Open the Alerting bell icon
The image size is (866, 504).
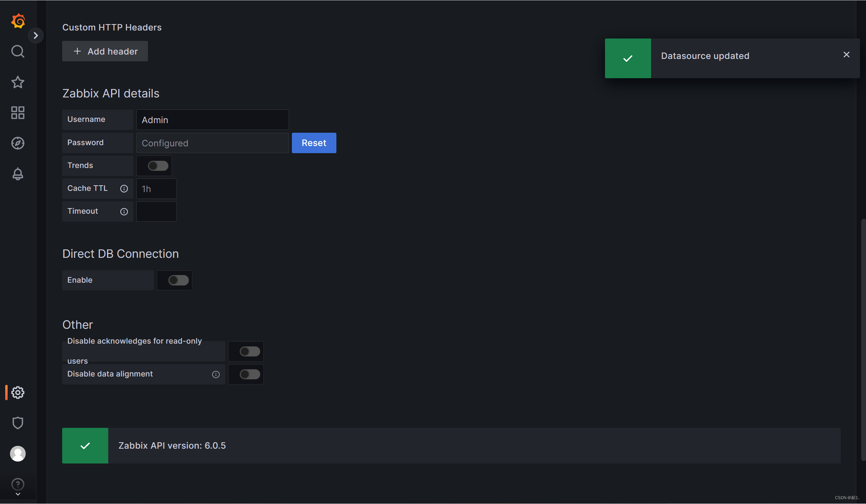pyautogui.click(x=18, y=174)
